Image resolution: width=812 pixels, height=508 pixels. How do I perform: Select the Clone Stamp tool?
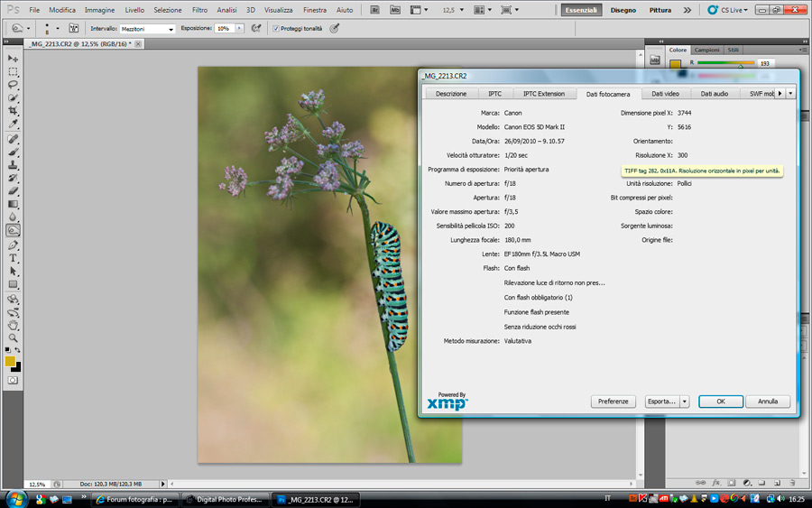(x=14, y=166)
